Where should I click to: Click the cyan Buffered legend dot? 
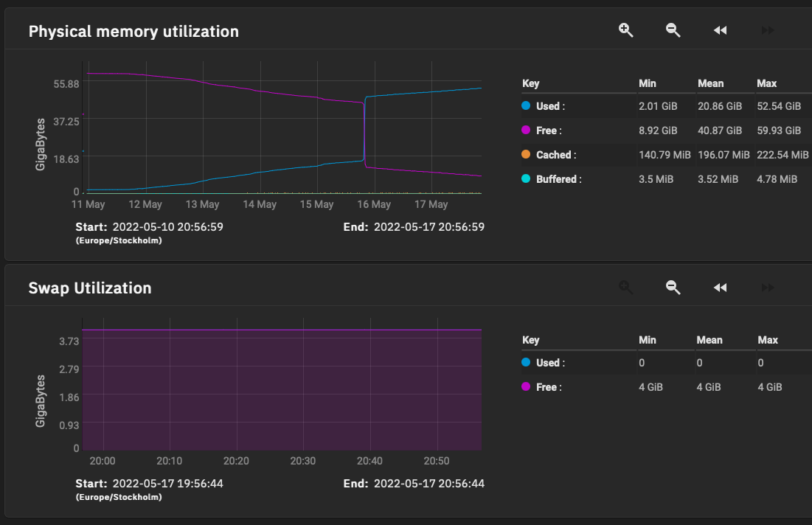[x=526, y=179]
